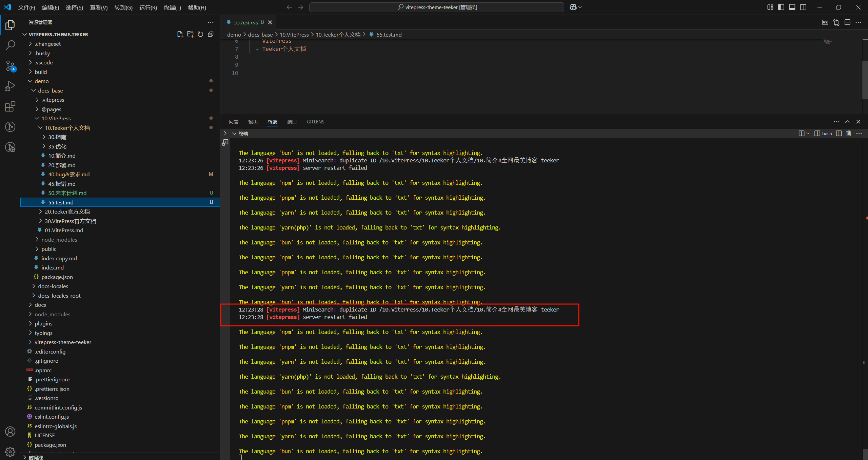The height and width of the screenshot is (460, 868).
Task: Switch to the GITLENS panel tab
Action: click(x=315, y=122)
